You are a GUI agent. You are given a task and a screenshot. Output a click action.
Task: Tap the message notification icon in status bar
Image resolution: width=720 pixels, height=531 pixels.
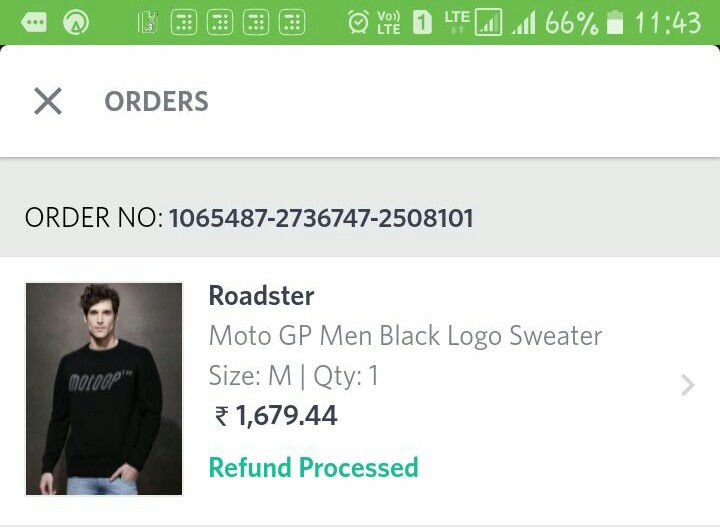point(34,23)
